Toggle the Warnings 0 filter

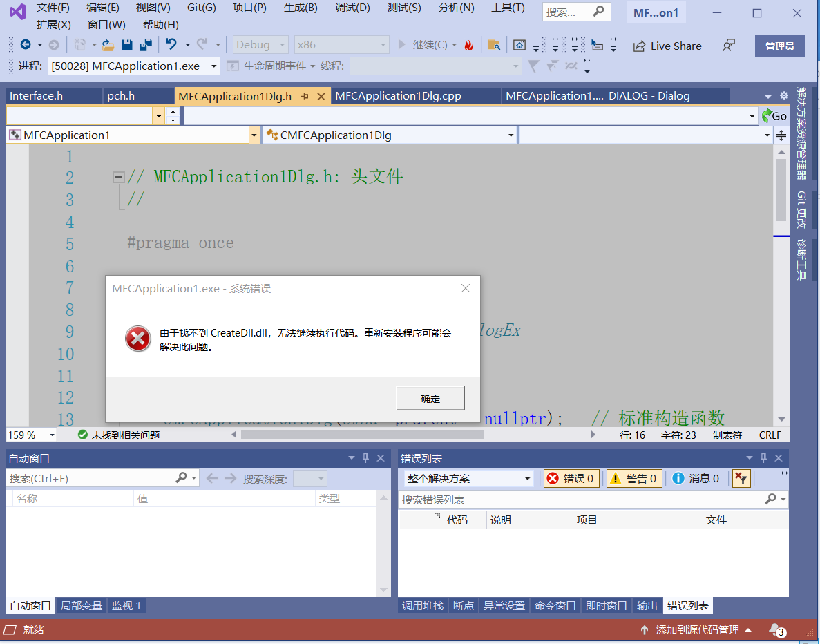[x=634, y=478]
